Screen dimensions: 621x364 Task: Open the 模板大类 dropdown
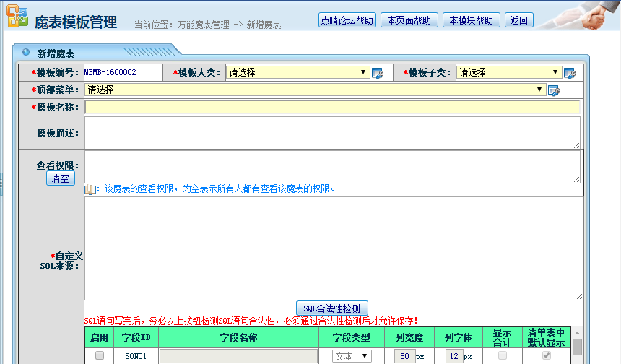click(298, 72)
